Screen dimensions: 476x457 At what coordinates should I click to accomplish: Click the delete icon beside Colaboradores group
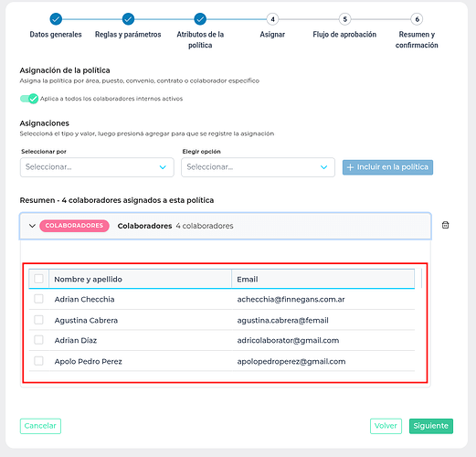point(445,225)
